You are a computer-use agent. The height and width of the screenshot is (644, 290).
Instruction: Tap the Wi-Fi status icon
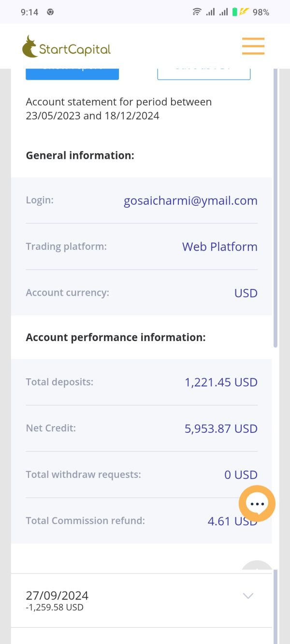tap(197, 12)
